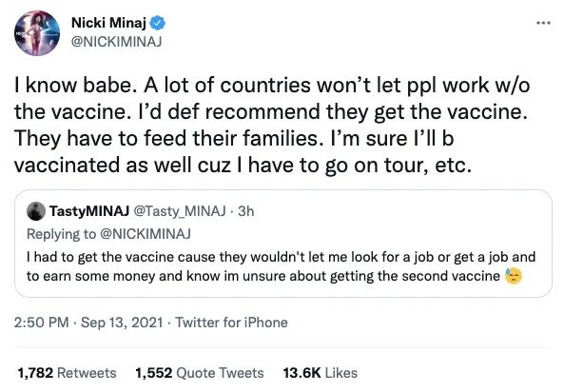Open the 2:50 PM tweet timestamp
564x392 pixels.
tap(41, 323)
